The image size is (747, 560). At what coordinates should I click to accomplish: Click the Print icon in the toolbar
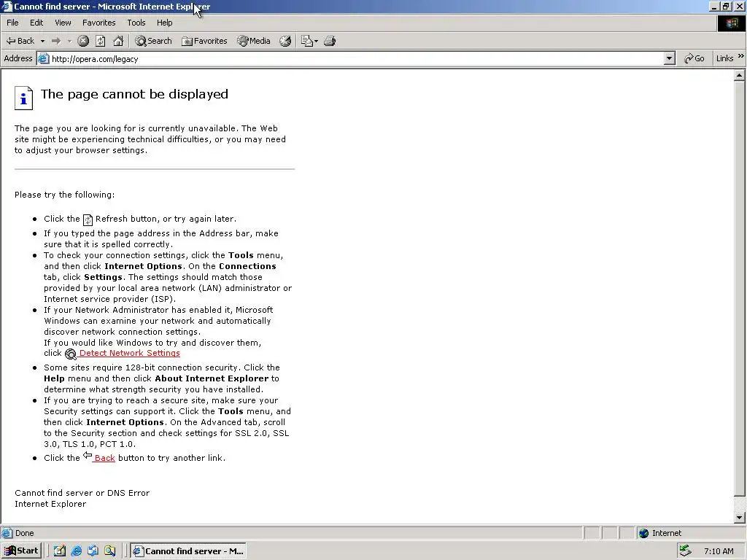(330, 41)
